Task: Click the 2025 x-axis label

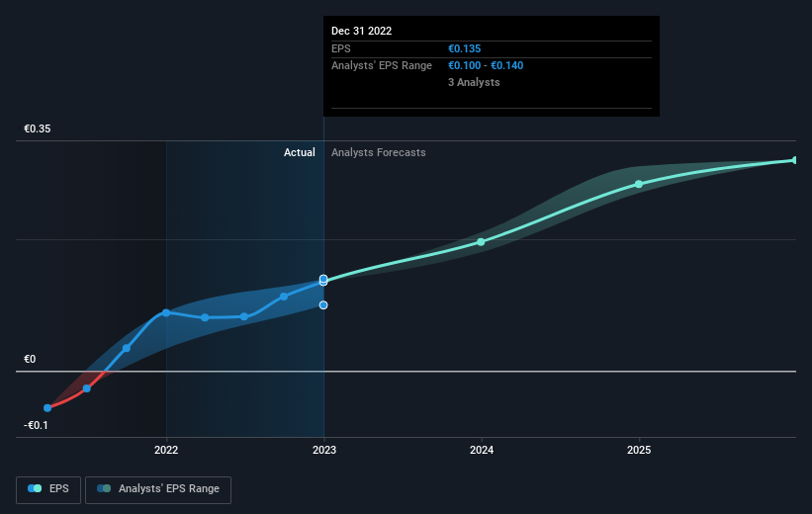Action: pyautogui.click(x=639, y=450)
